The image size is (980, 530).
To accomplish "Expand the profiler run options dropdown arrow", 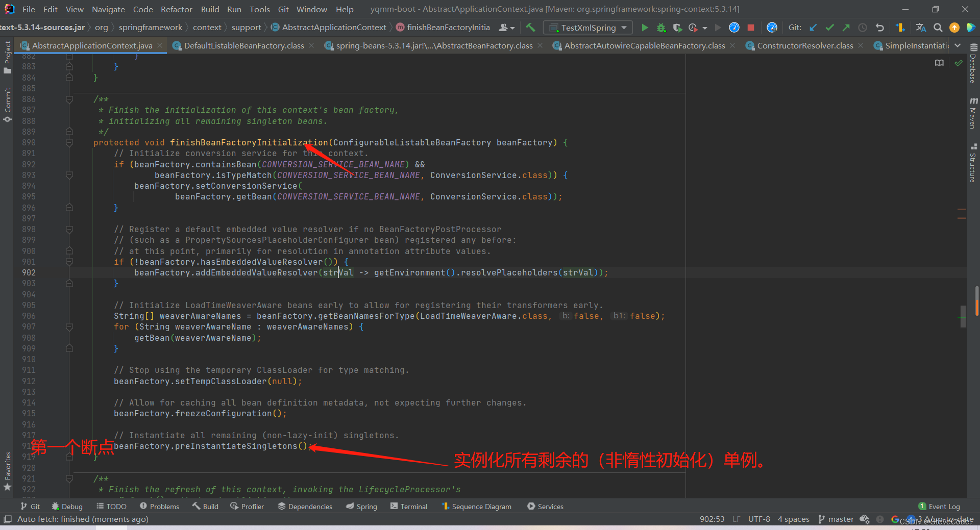I will click(705, 28).
